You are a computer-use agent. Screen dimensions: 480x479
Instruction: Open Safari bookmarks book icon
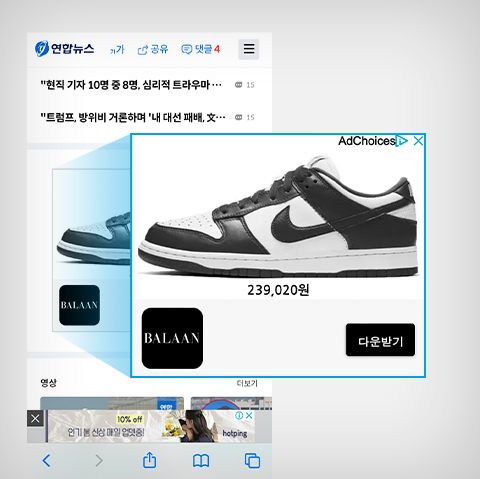point(201,461)
